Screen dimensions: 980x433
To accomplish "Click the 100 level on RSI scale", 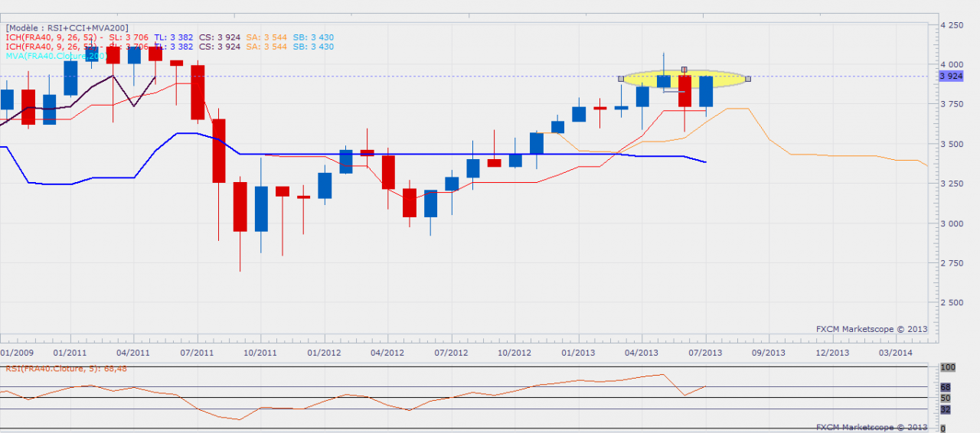I will [x=947, y=368].
